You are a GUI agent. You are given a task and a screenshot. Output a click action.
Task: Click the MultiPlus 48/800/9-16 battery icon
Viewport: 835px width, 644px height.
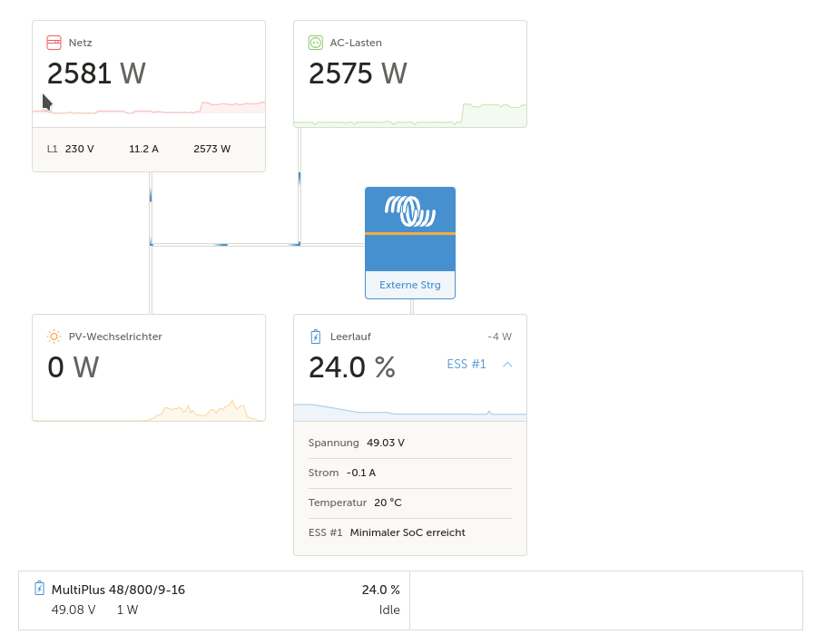click(39, 588)
